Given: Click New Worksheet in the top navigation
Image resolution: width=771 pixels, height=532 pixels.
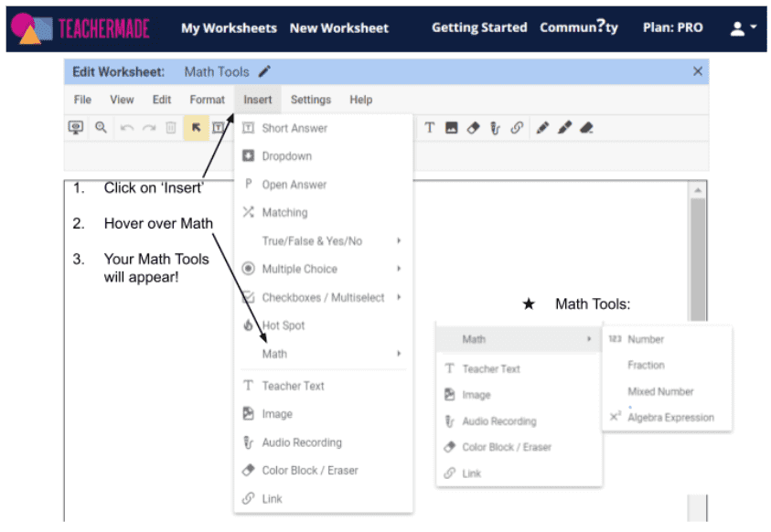Looking at the screenshot, I should 339,28.
